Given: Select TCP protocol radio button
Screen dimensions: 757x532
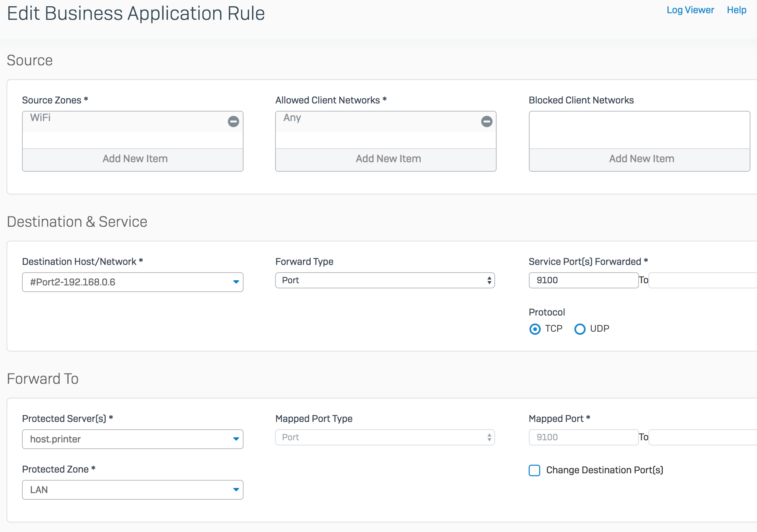Looking at the screenshot, I should coord(535,329).
